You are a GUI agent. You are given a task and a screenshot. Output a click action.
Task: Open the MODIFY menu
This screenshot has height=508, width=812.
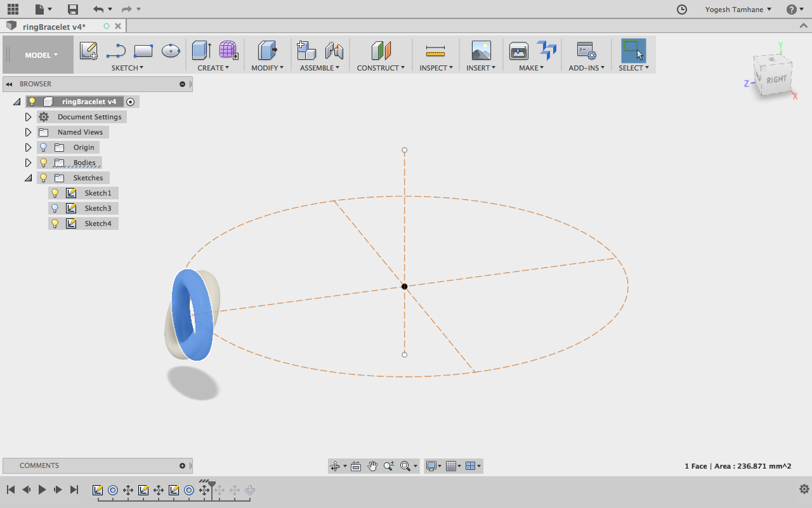tap(268, 68)
